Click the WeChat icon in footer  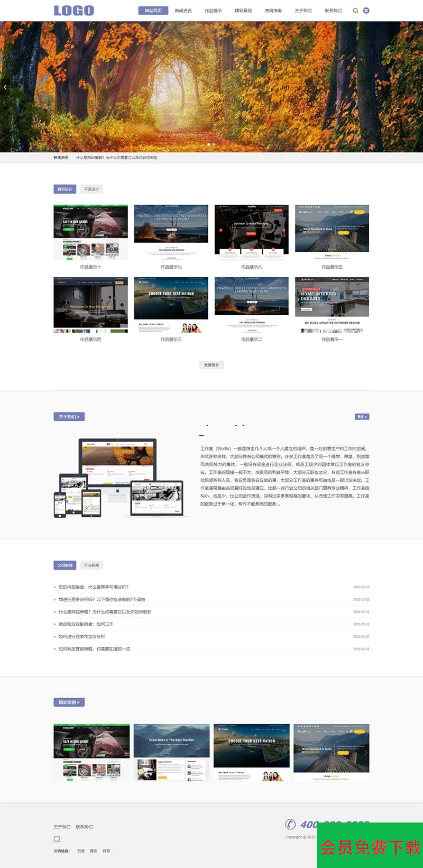point(57,839)
